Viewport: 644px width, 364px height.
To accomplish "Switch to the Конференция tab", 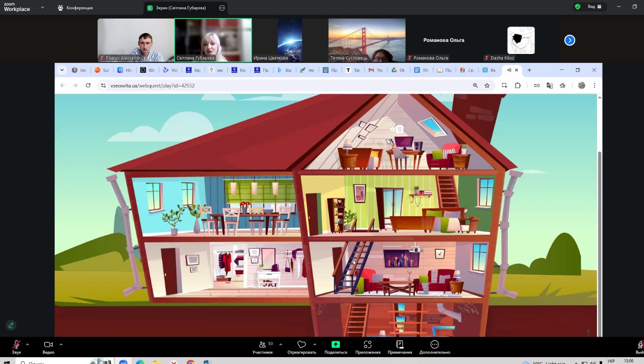I will 75,8.
